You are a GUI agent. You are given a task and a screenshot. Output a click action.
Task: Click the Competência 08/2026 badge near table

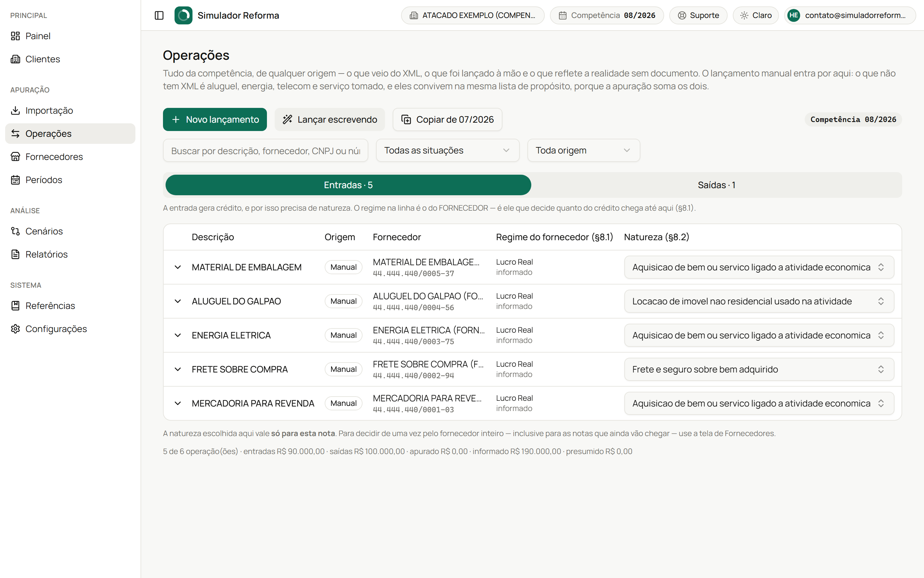click(x=853, y=120)
